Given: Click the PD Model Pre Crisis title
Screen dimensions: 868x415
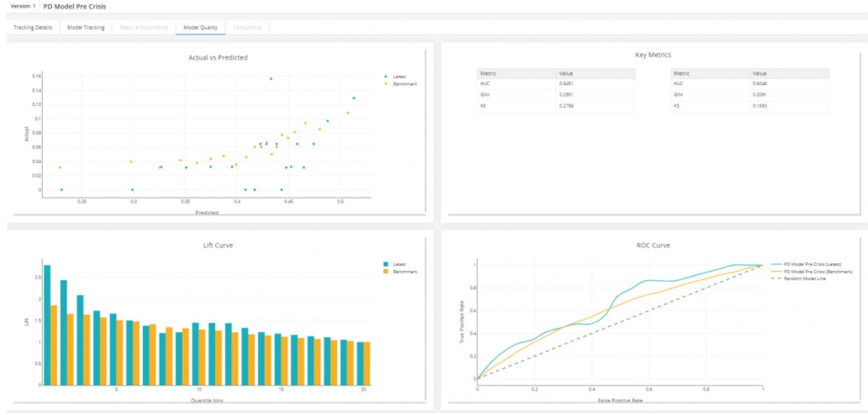Looking at the screenshot, I should [74, 6].
